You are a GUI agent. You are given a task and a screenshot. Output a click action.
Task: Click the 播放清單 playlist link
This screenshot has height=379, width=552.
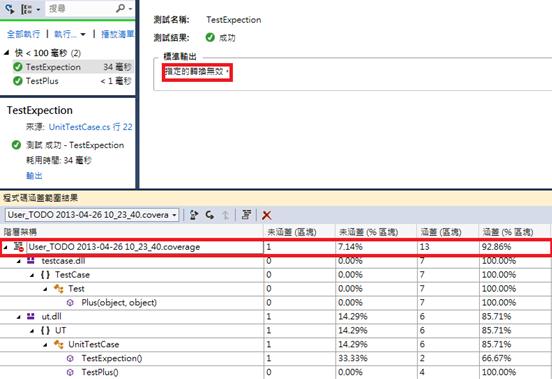118,34
